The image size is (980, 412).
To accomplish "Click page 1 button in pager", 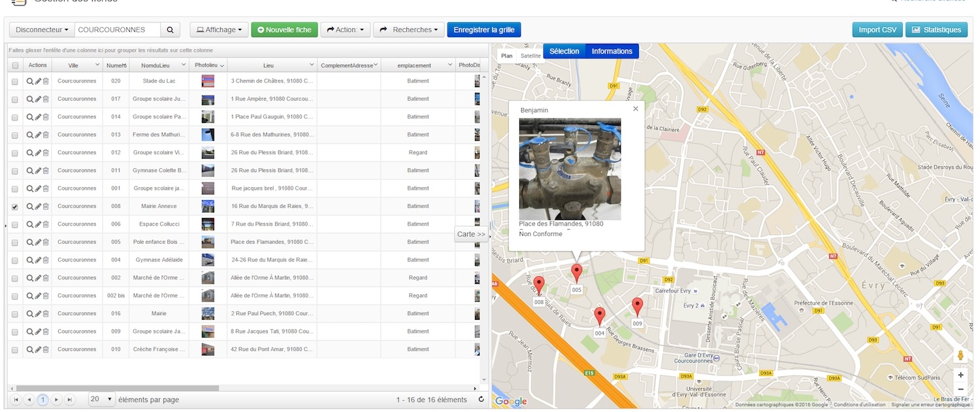I will click(x=42, y=400).
